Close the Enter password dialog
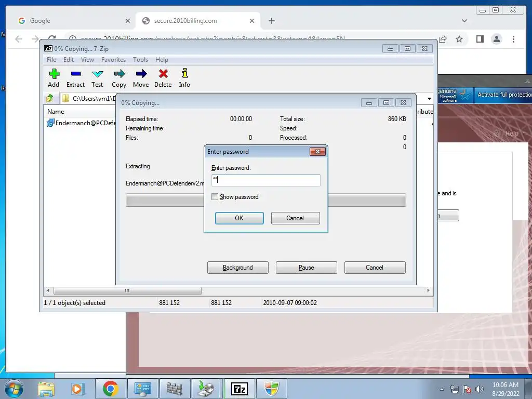532x399 pixels. click(317, 151)
